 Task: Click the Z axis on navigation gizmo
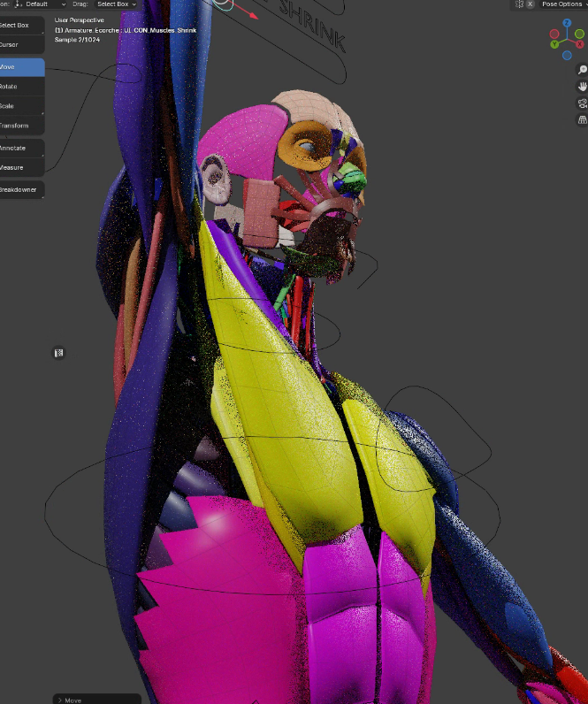tap(567, 23)
